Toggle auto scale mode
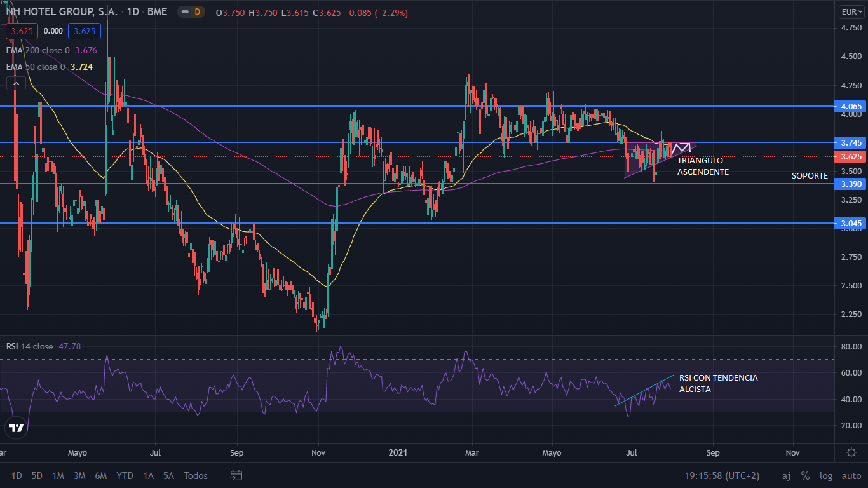The image size is (868, 488). coord(851,475)
